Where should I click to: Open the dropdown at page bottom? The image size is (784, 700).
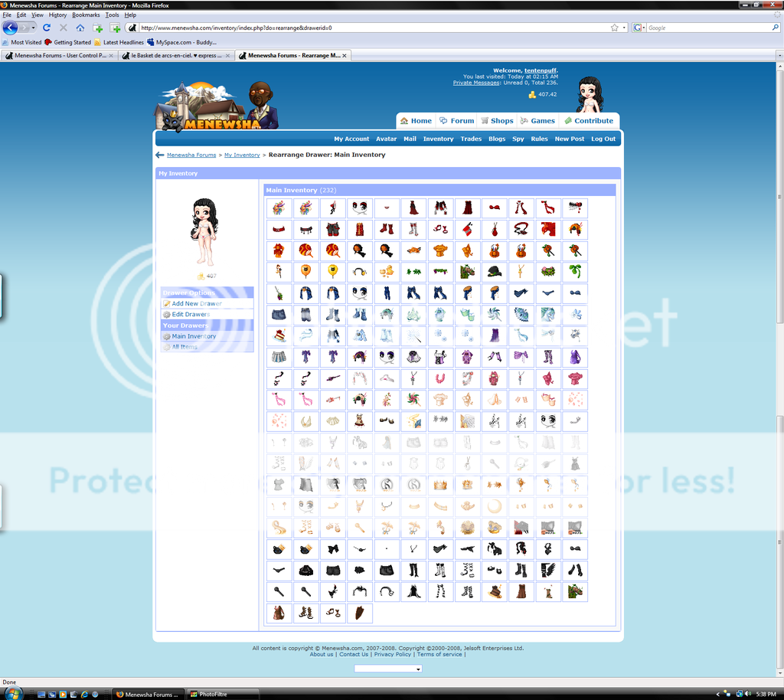pyautogui.click(x=387, y=669)
